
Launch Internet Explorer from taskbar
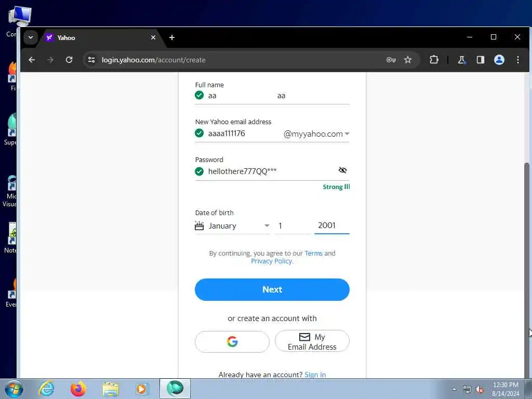[46, 389]
